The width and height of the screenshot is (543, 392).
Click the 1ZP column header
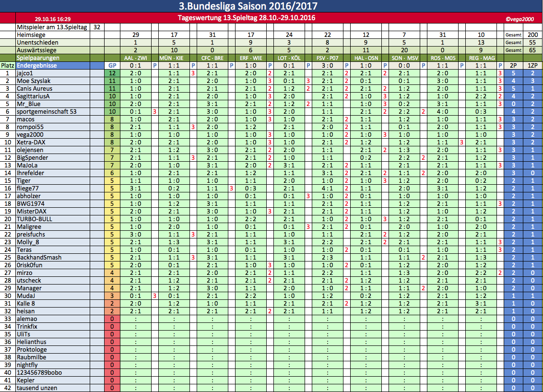(x=532, y=65)
